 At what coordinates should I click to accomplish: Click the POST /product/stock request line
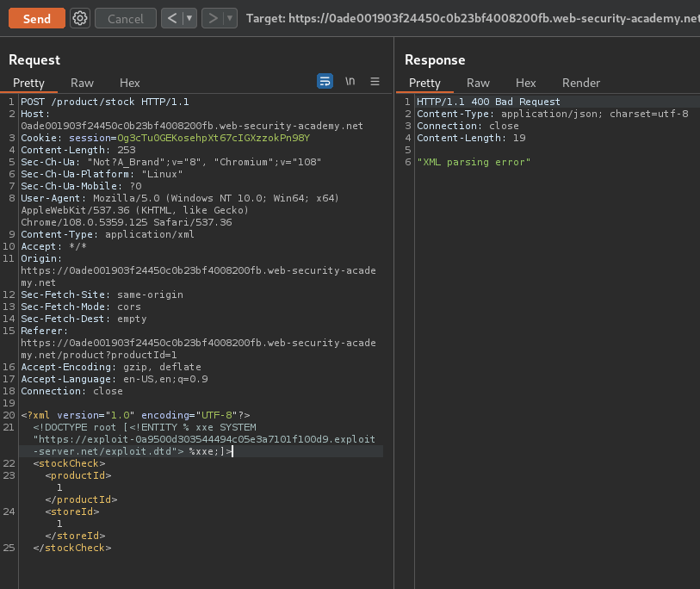(105, 102)
